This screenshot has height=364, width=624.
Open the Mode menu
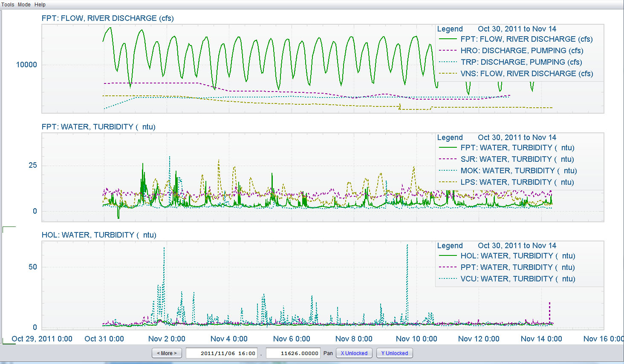[24, 5]
